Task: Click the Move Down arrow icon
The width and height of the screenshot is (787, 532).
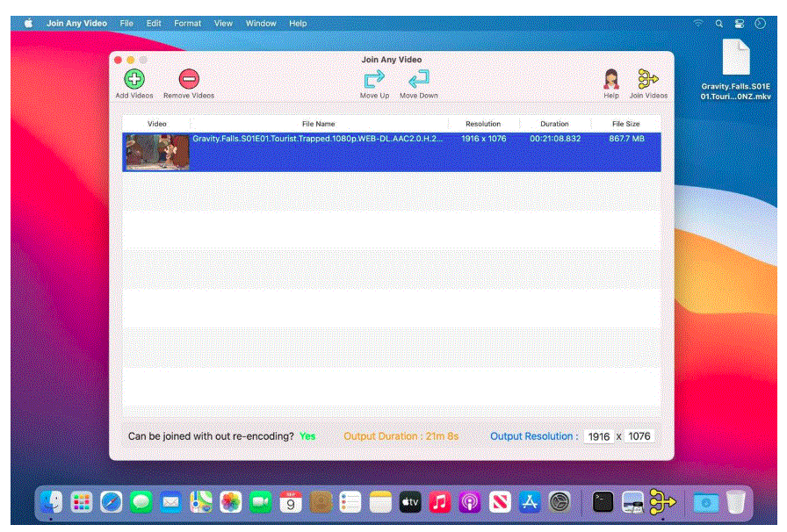Action: coord(419,79)
